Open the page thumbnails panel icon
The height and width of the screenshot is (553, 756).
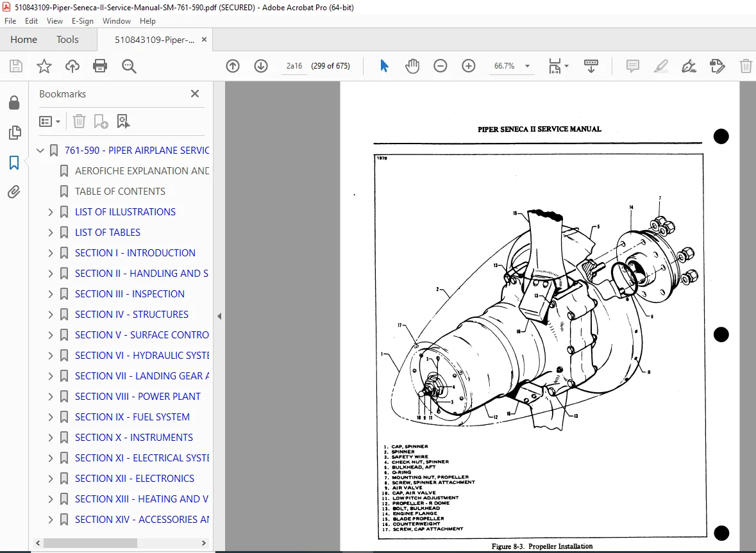tap(15, 133)
